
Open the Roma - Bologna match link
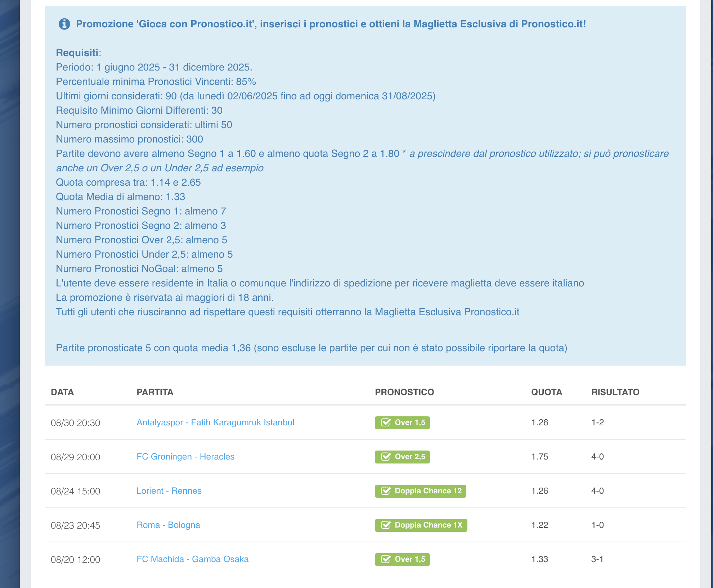[x=168, y=525]
